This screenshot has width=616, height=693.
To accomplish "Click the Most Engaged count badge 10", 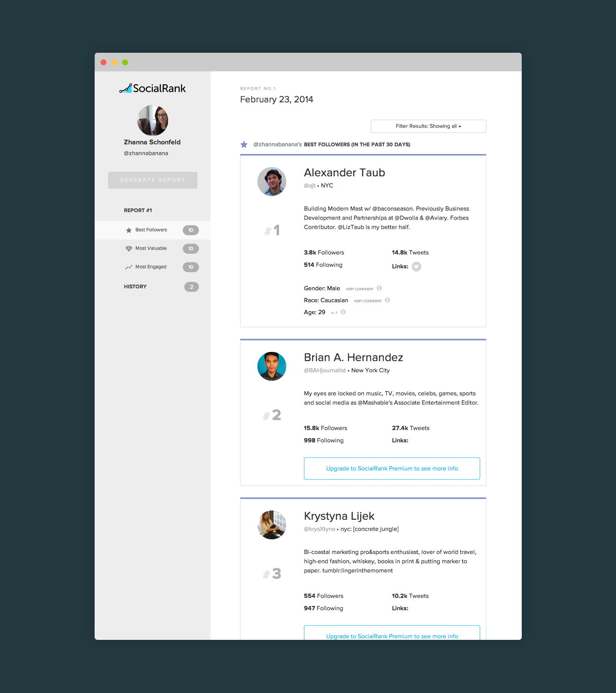I will pos(191,267).
